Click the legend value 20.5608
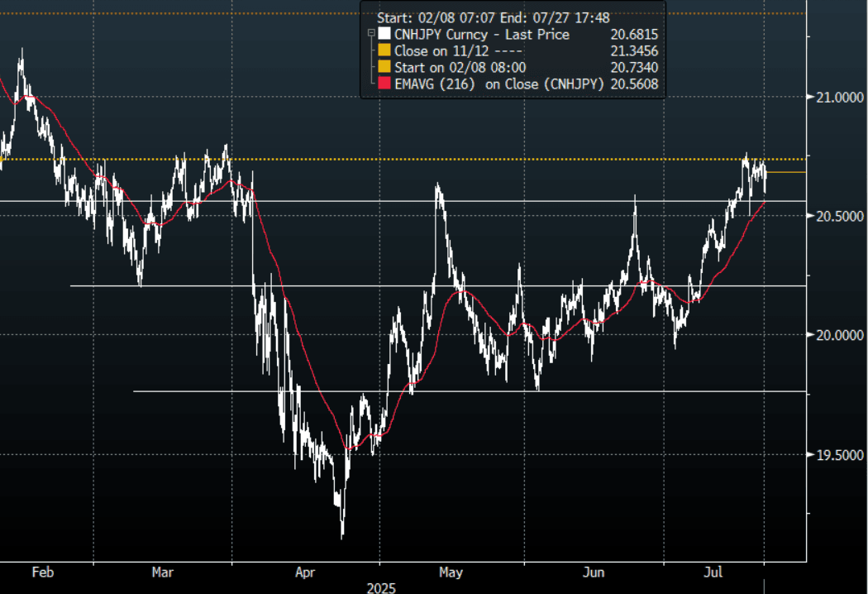 (x=634, y=84)
